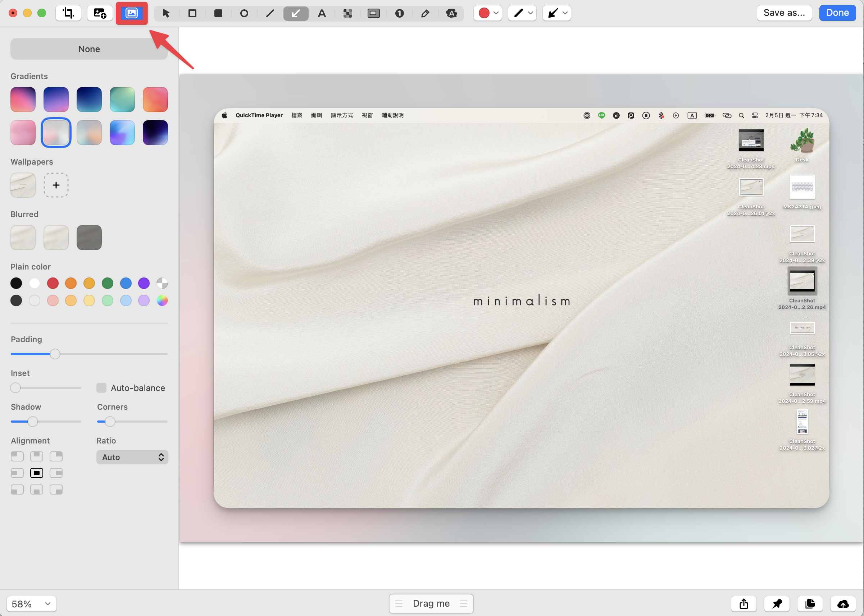Open the share sheet icon

pyautogui.click(x=744, y=603)
